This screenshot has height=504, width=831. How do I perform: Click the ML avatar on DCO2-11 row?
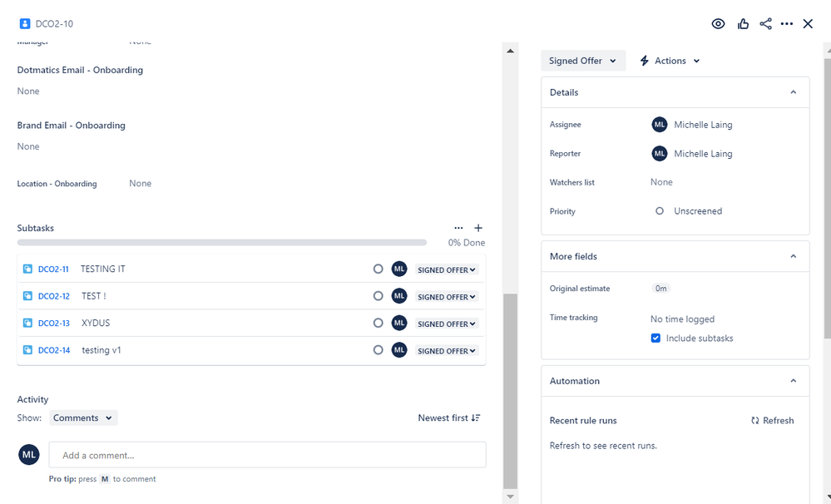tap(399, 269)
